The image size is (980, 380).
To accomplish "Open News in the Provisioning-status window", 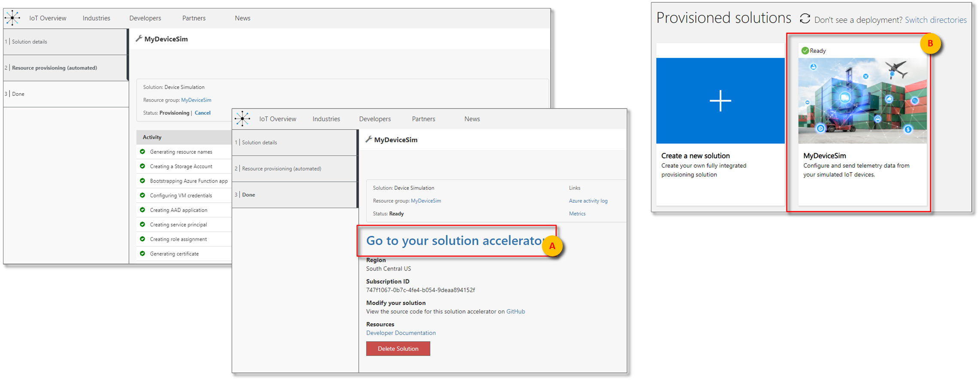I will (x=242, y=18).
